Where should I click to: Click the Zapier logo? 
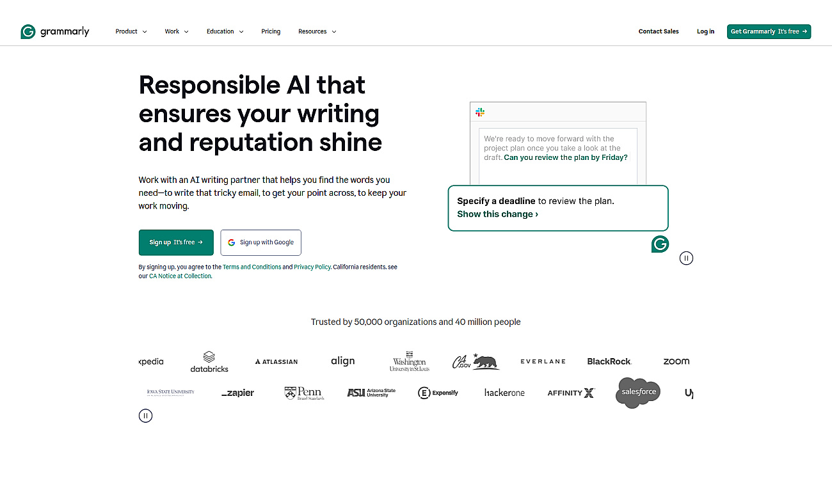[x=237, y=393]
